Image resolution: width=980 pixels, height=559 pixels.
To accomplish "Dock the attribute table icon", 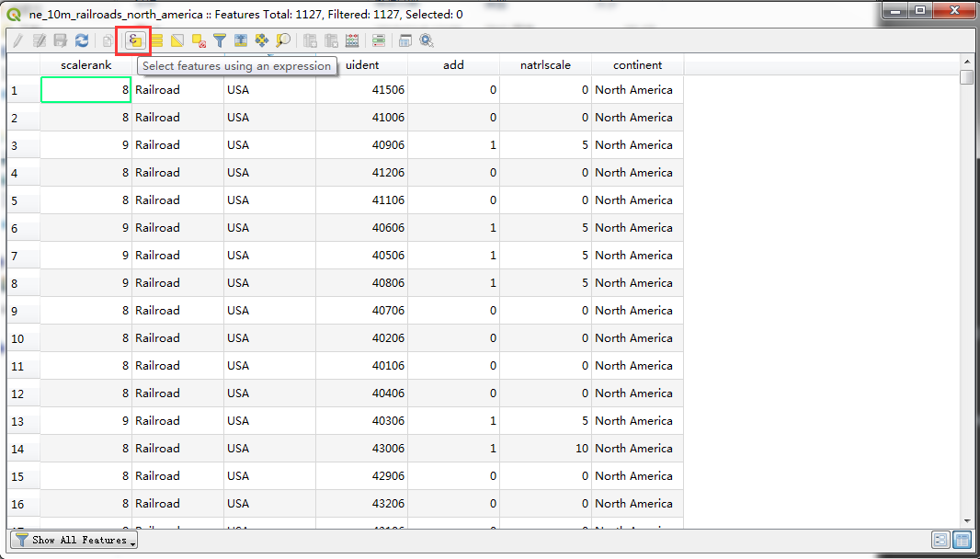I will tap(405, 41).
